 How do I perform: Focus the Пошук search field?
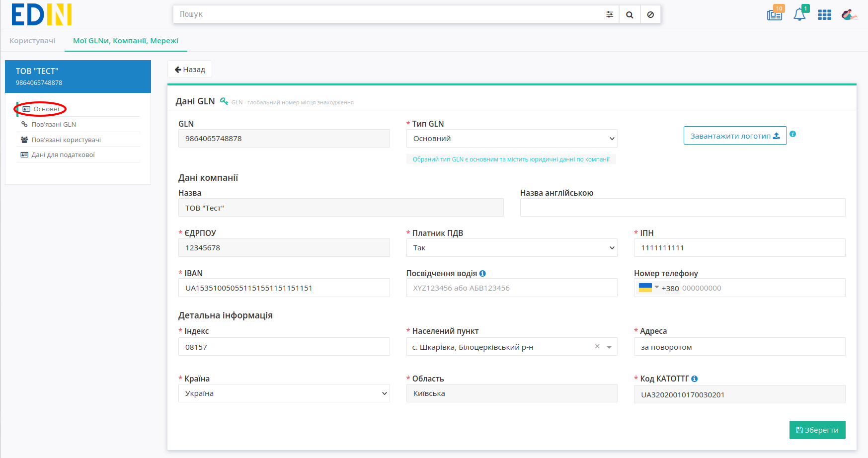388,14
